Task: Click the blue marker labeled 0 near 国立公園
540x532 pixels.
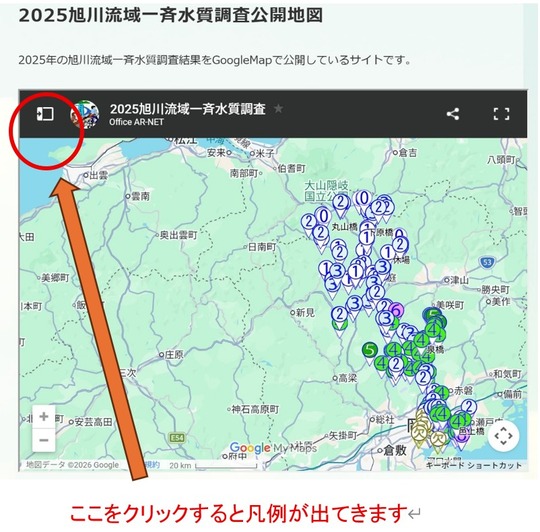Action: 364,200
